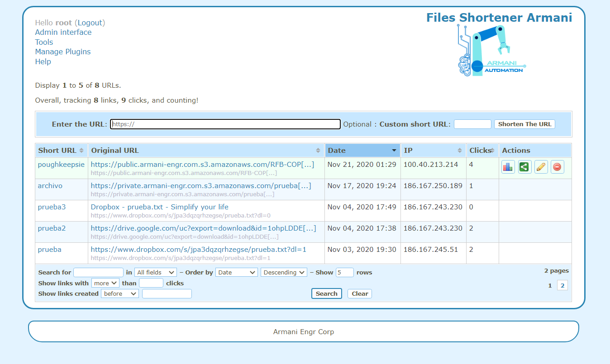Focus the Enter the URL field
Image resolution: width=610 pixels, height=364 pixels.
(225, 124)
